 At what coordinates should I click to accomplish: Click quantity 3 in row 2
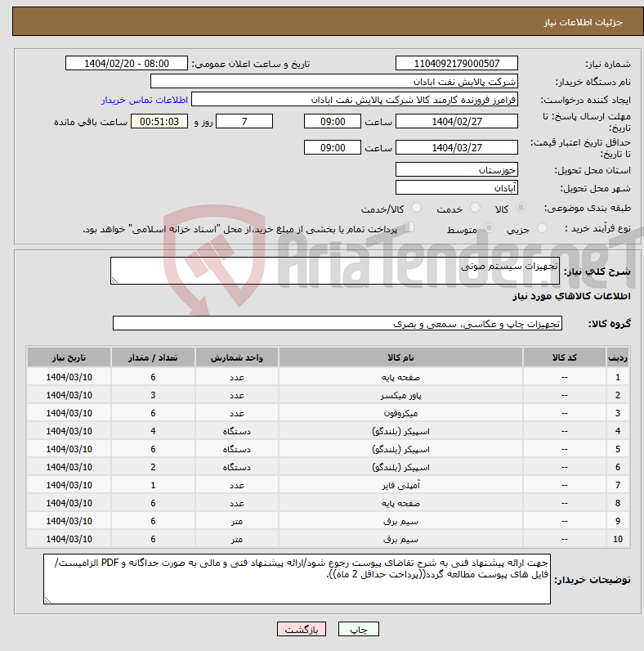[153, 395]
